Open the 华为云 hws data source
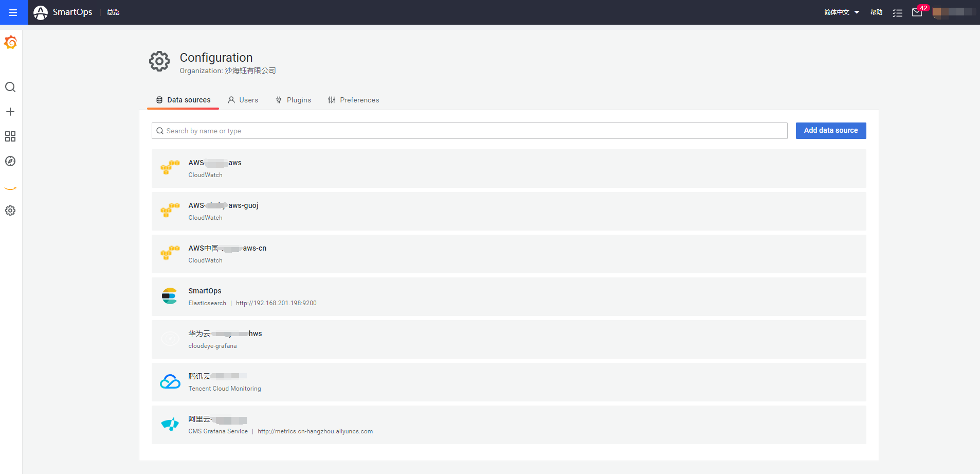This screenshot has width=980, height=474. (x=509, y=339)
